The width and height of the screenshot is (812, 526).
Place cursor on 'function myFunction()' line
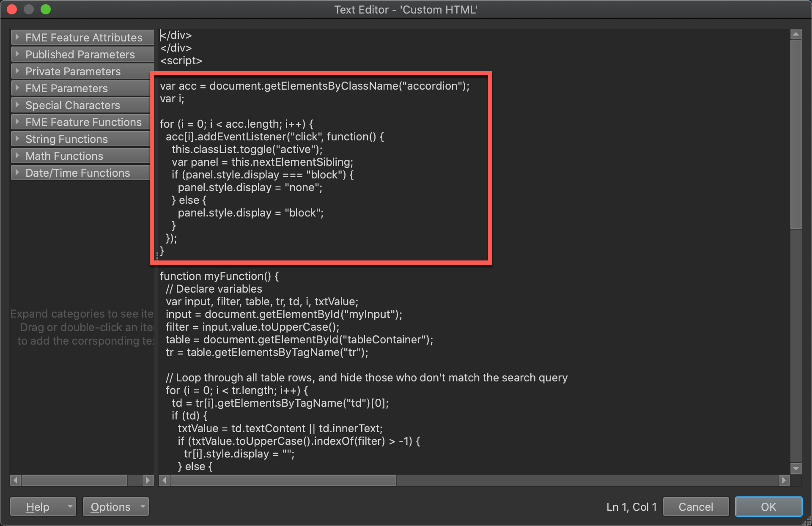[219, 276]
